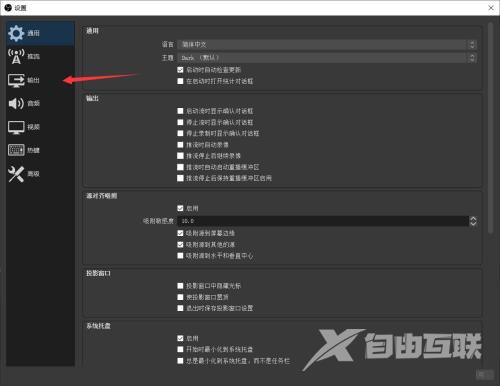Enable 推流停止后继续录像 checkbox
The height and width of the screenshot is (386, 500).
point(180,156)
